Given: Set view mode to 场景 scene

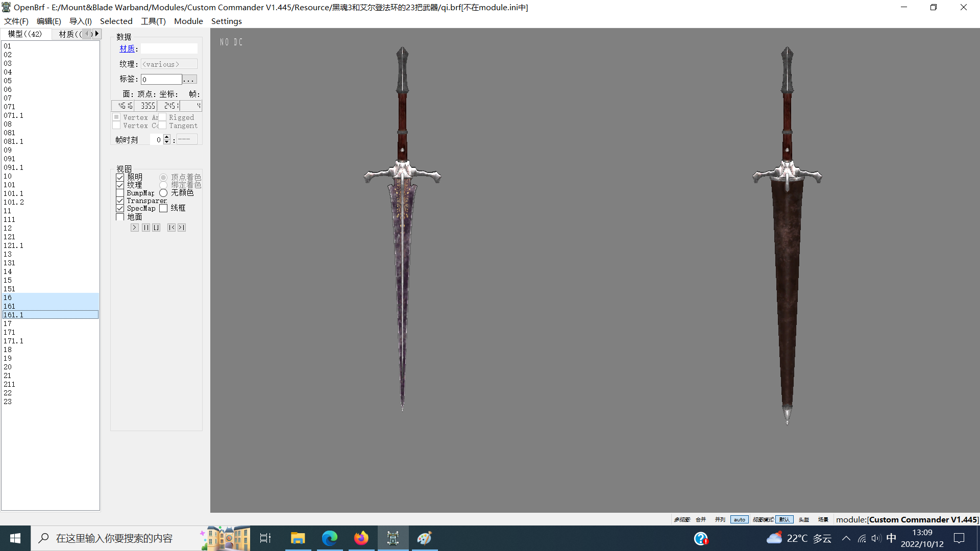Looking at the screenshot, I should coord(823,519).
